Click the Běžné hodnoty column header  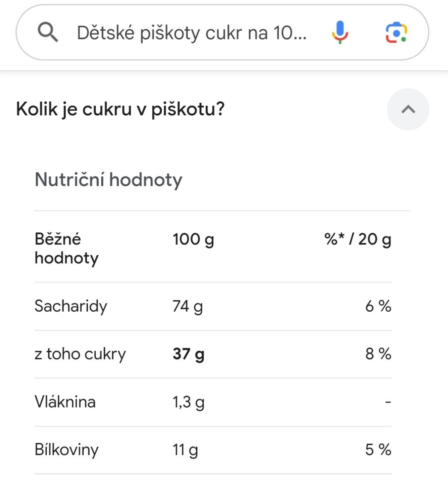66,248
